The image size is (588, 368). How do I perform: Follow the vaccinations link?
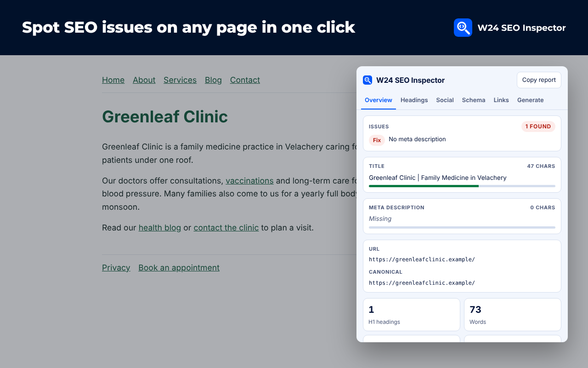[x=249, y=181]
